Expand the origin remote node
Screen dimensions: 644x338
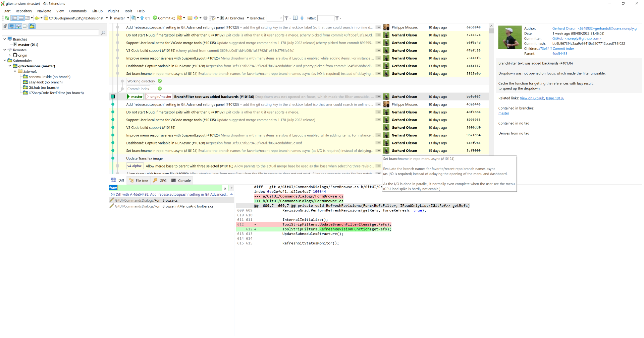click(x=10, y=55)
